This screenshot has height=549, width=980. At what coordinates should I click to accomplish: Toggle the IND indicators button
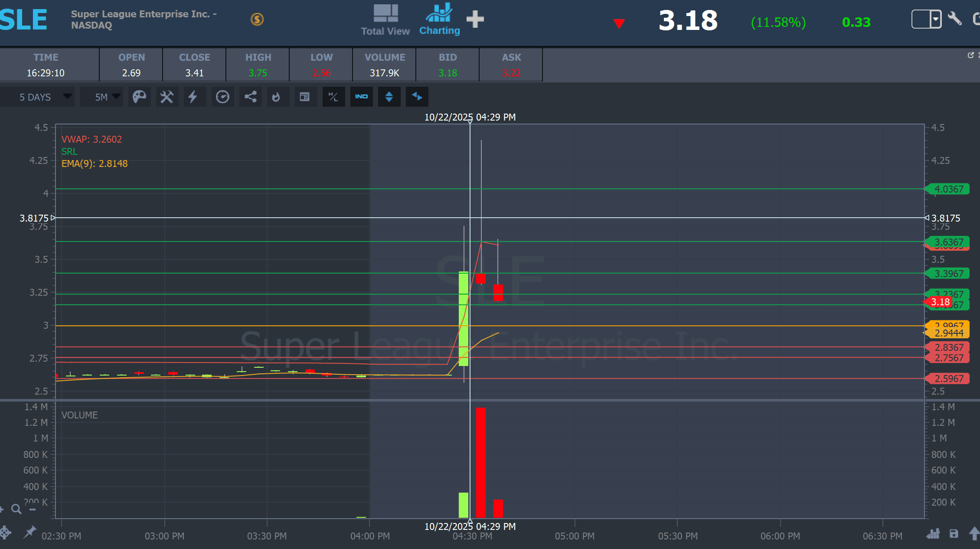[x=361, y=97]
